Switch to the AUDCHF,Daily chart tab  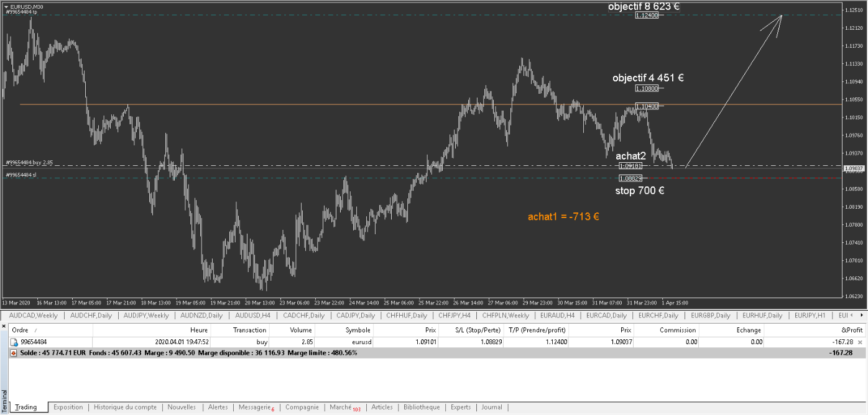91,316
